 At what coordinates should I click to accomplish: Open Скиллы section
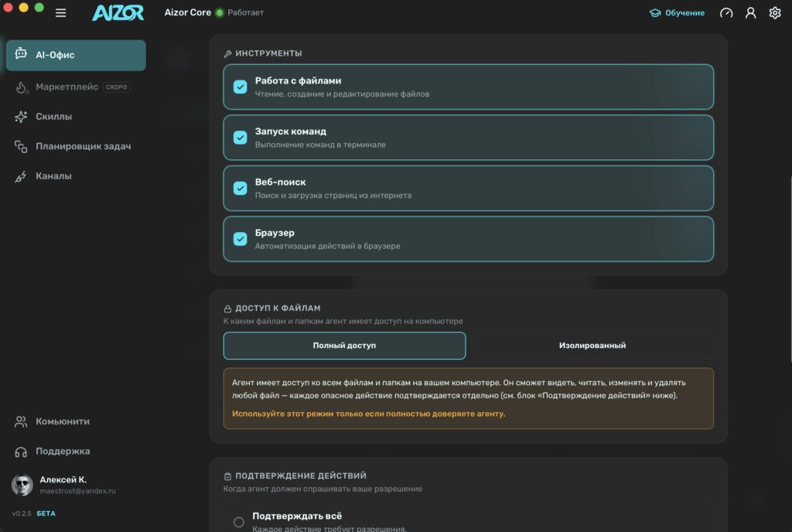point(76,117)
